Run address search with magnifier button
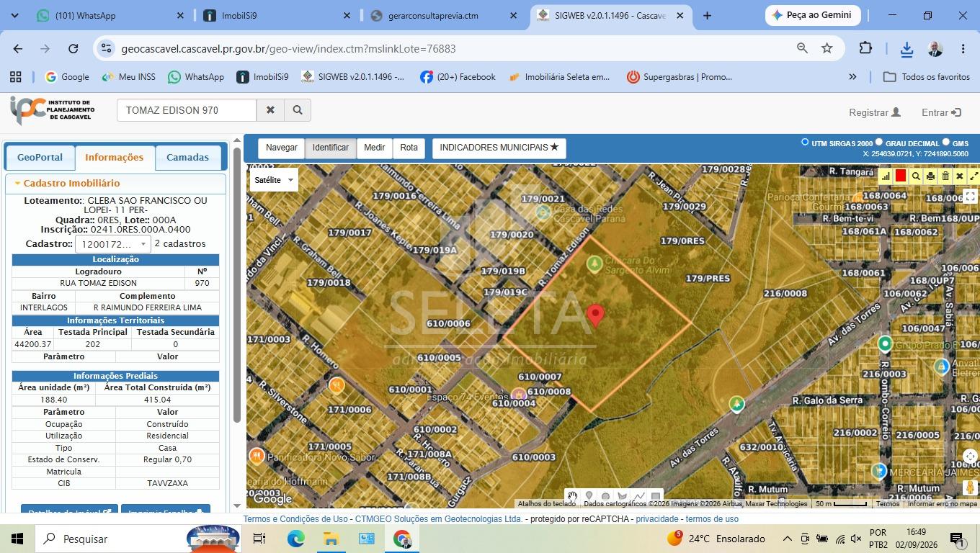Viewport: 980px width, 553px height. click(x=298, y=110)
